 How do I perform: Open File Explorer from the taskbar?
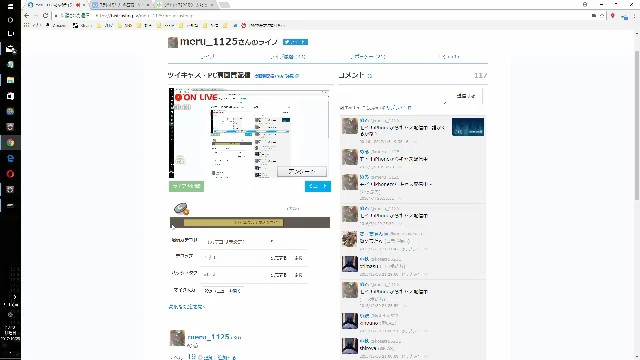click(10, 80)
